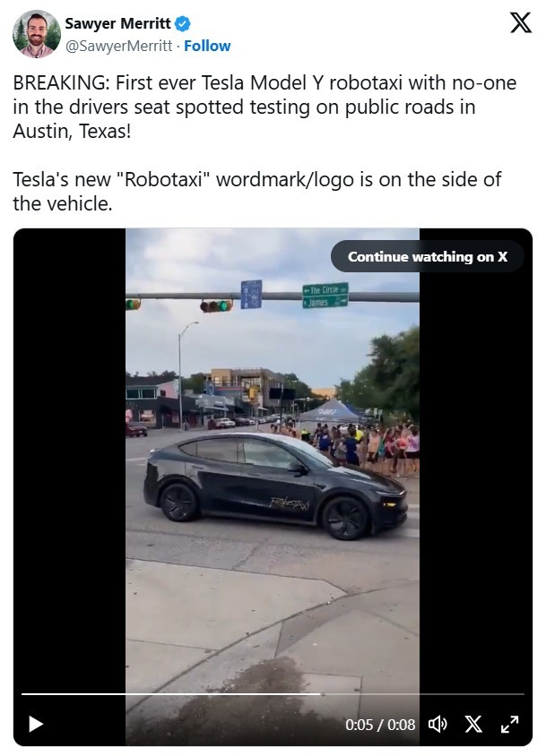Screen dimensions: 546x756
Task: Open video on X via player X icon
Action: (x=473, y=724)
